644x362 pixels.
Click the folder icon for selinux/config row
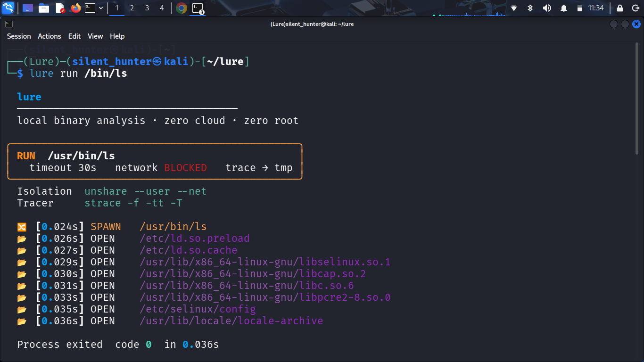coord(22,310)
